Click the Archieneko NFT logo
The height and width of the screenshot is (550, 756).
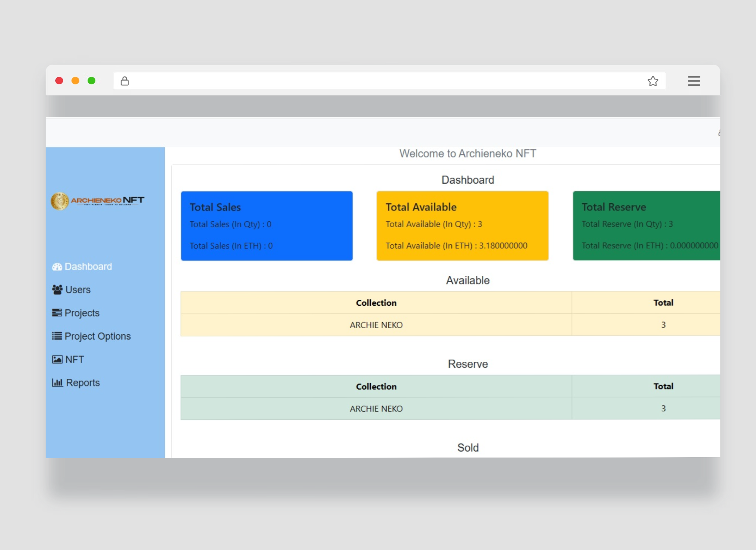[98, 201]
